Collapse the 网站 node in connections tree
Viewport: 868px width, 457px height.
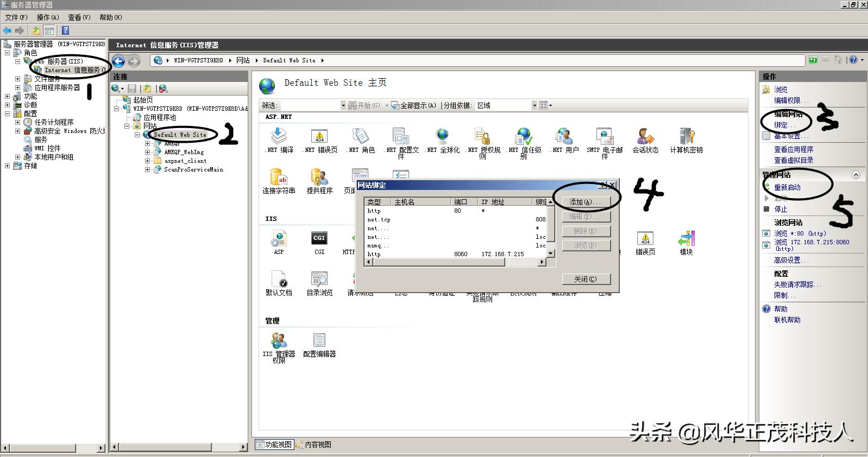(127, 126)
